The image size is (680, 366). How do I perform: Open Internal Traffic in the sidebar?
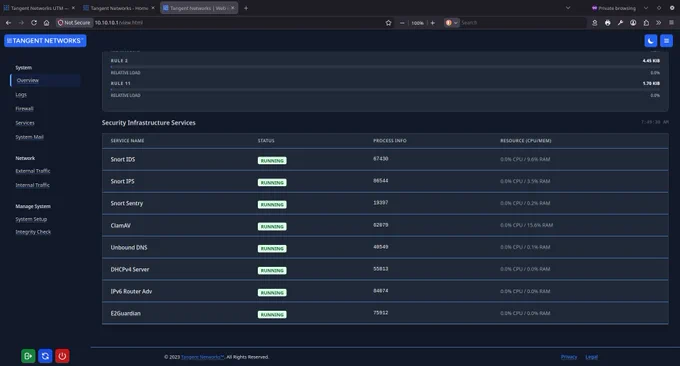click(x=33, y=185)
